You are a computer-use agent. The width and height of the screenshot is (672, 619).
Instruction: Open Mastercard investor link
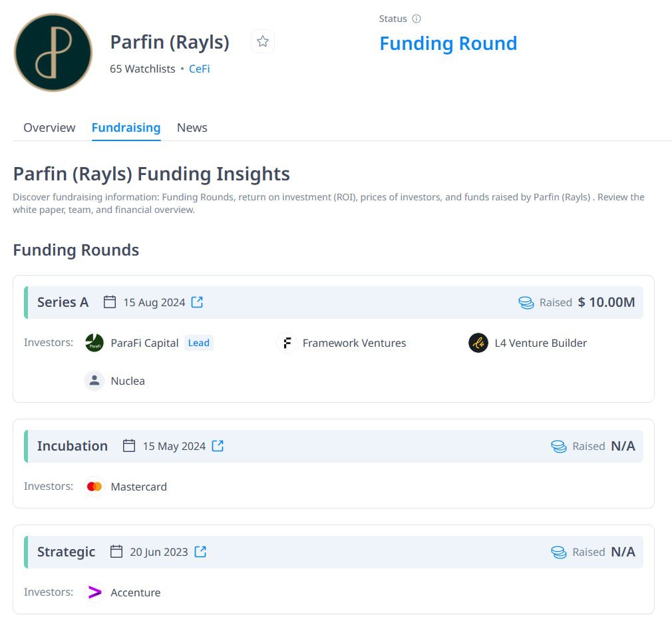(139, 487)
